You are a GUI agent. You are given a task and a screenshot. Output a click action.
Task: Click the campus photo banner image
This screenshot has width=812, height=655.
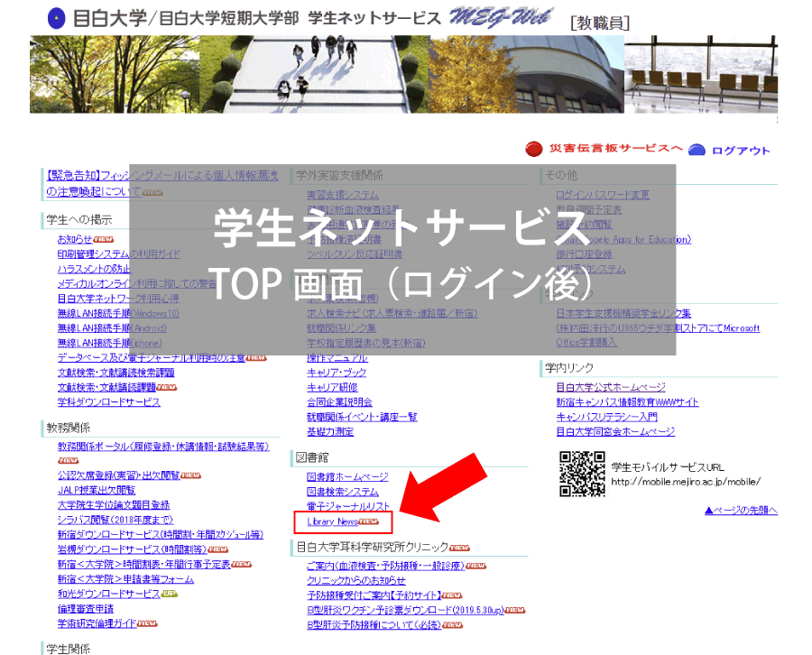point(403,74)
